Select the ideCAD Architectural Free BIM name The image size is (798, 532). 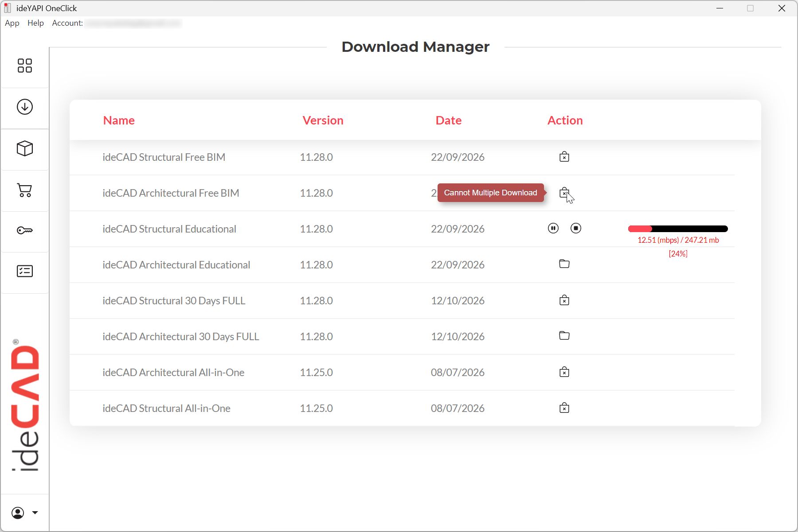171,193
